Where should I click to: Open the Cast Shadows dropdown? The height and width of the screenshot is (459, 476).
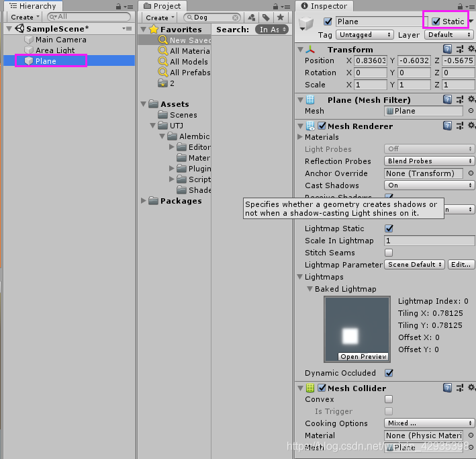click(429, 185)
